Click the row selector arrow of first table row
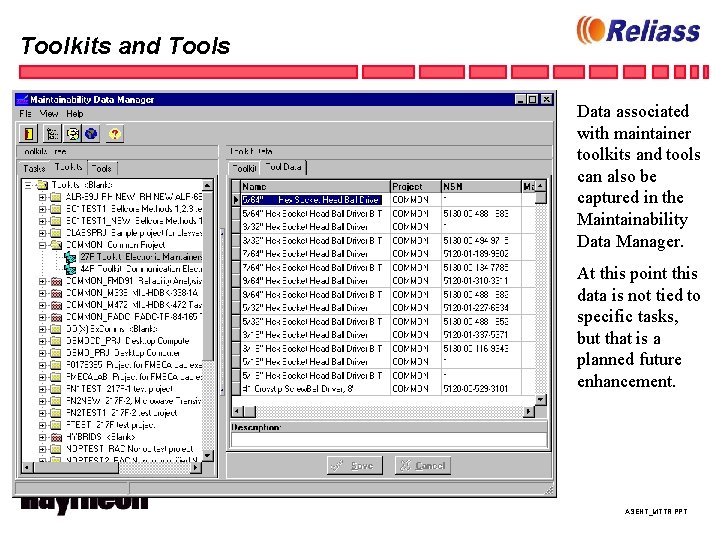Image resolution: width=720 pixels, height=540 pixels. point(236,200)
